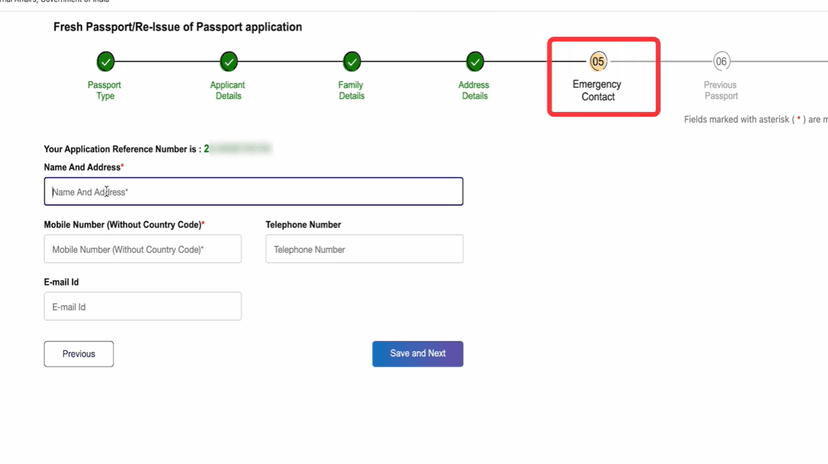Jump to step 06 circle icon
This screenshot has height=464, width=828.
[721, 62]
